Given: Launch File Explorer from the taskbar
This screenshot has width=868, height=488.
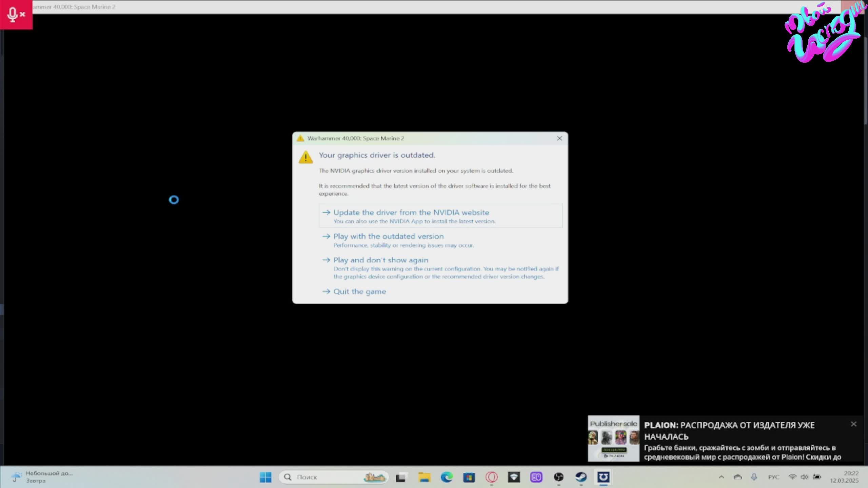Looking at the screenshot, I should coord(424,477).
